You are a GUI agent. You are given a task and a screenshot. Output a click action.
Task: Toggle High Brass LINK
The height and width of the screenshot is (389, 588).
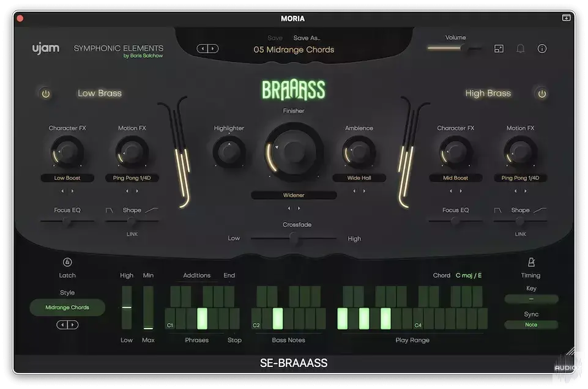[520, 234]
